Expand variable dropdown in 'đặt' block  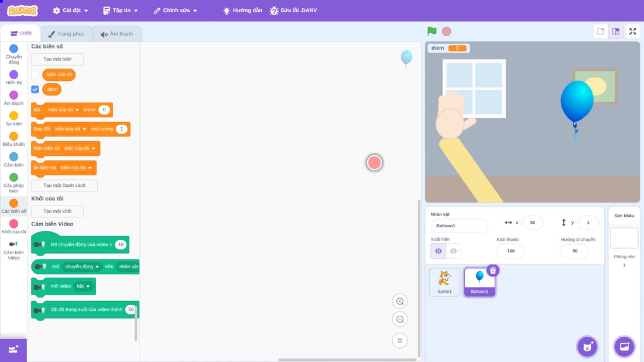[x=63, y=110]
